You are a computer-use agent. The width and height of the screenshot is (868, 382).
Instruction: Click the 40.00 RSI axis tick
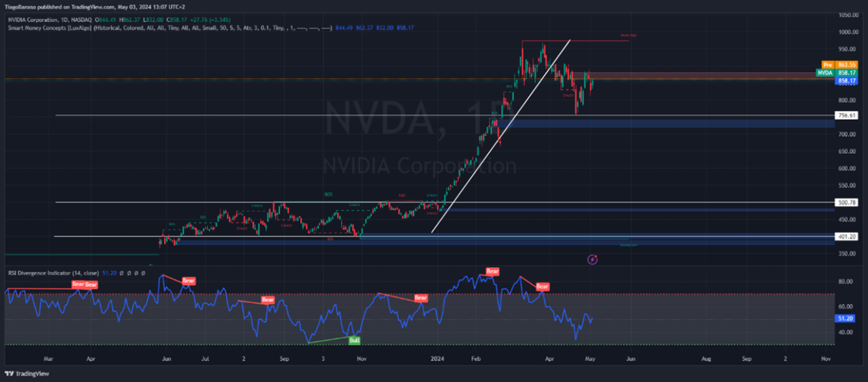(x=846, y=332)
